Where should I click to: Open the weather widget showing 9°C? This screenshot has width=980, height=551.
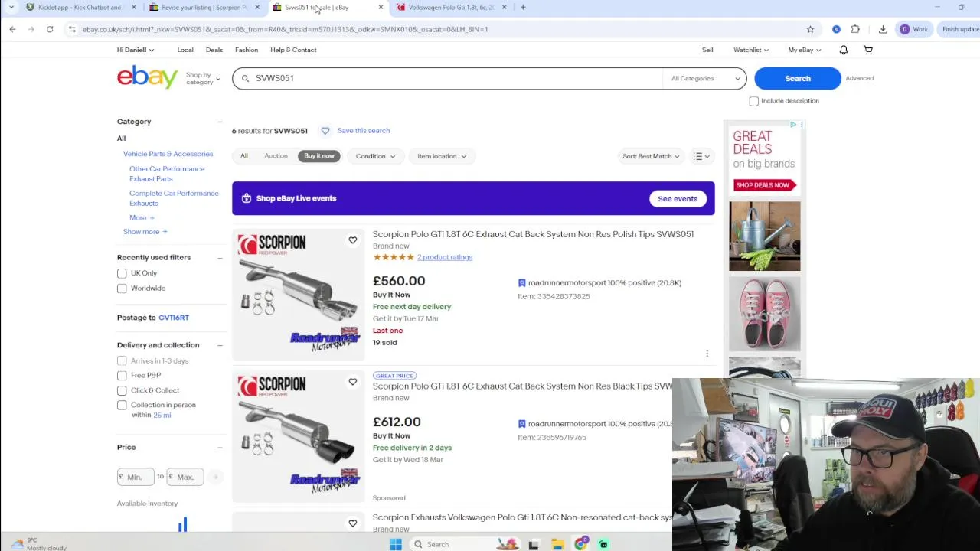pos(38,544)
